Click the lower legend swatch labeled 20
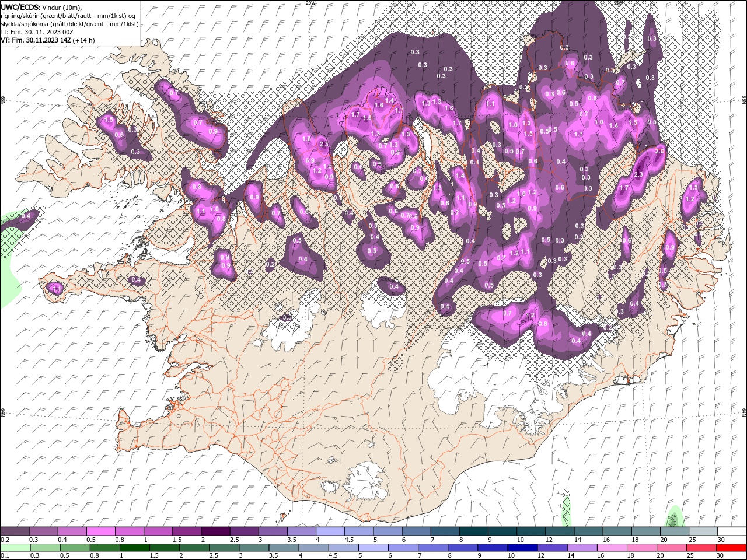747x560 pixels. [x=672, y=548]
